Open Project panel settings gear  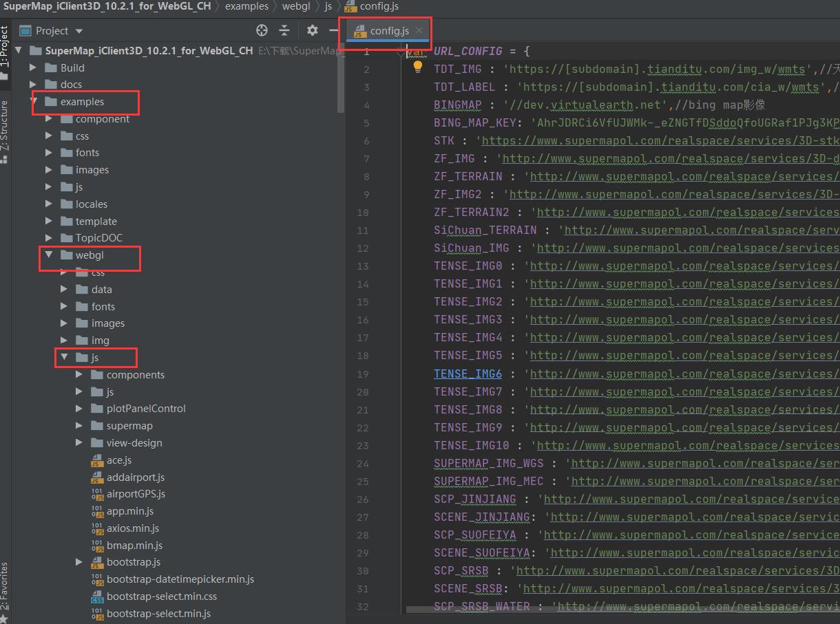[313, 30]
